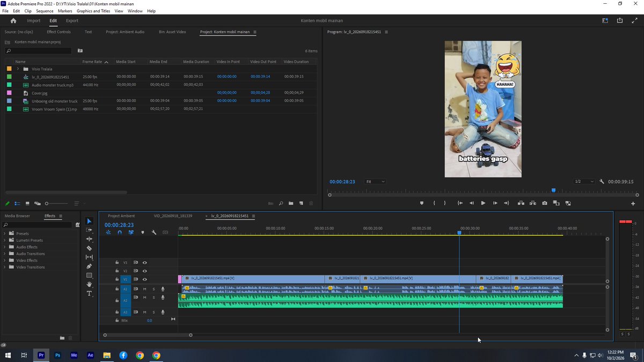Expand the Audio Effects folder
The width and height of the screenshot is (644, 362).
[5, 247]
